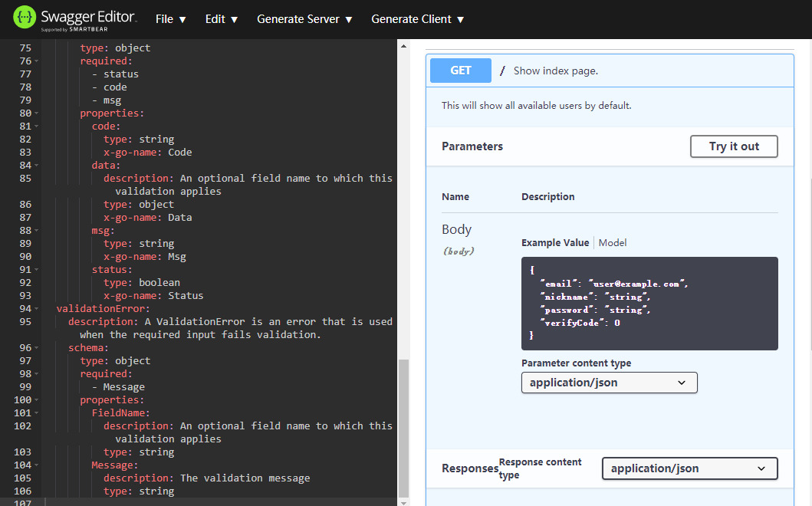Click 'x-go-name: Data' on line 87
The image size is (812, 506).
click(147, 218)
